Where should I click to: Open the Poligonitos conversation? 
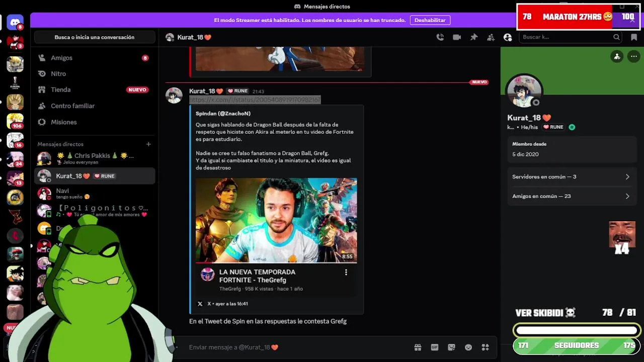(x=95, y=211)
